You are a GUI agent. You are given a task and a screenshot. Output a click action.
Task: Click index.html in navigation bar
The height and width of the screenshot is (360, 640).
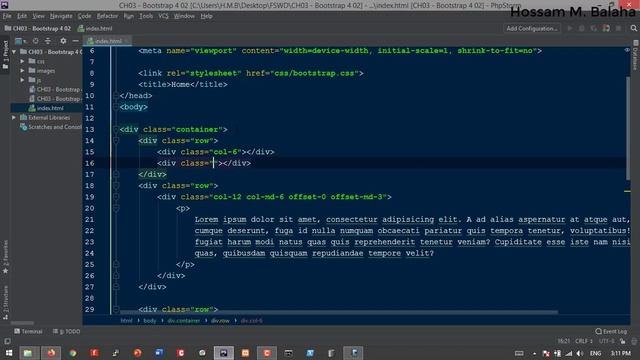[x=95, y=28]
